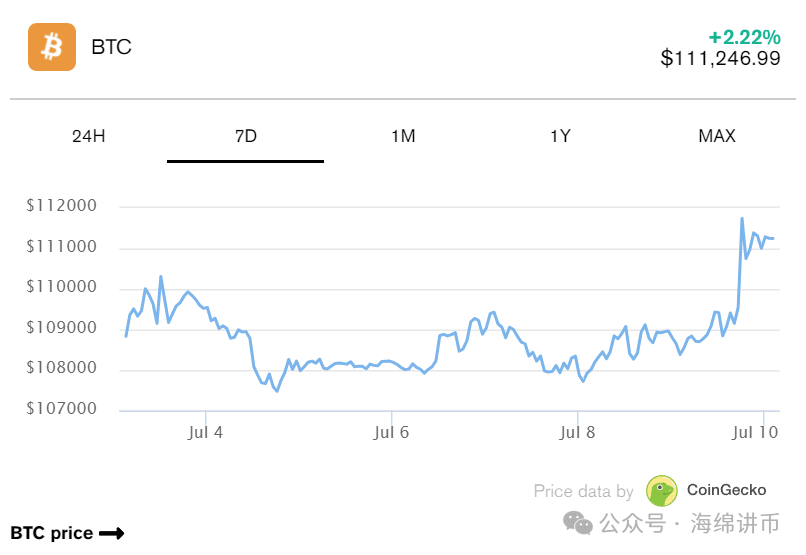Image resolution: width=806 pixels, height=555 pixels.
Task: Switch to the 1M chart tab
Action: tap(403, 136)
